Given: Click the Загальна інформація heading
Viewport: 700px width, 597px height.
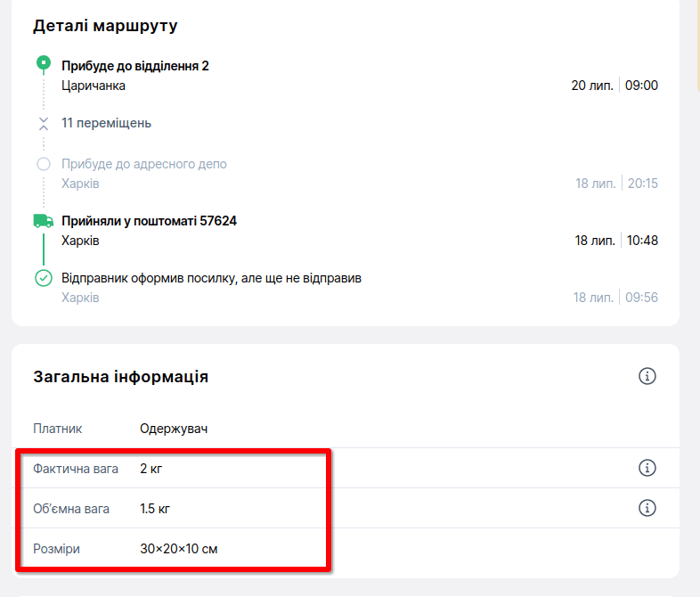Looking at the screenshot, I should pos(120,376).
